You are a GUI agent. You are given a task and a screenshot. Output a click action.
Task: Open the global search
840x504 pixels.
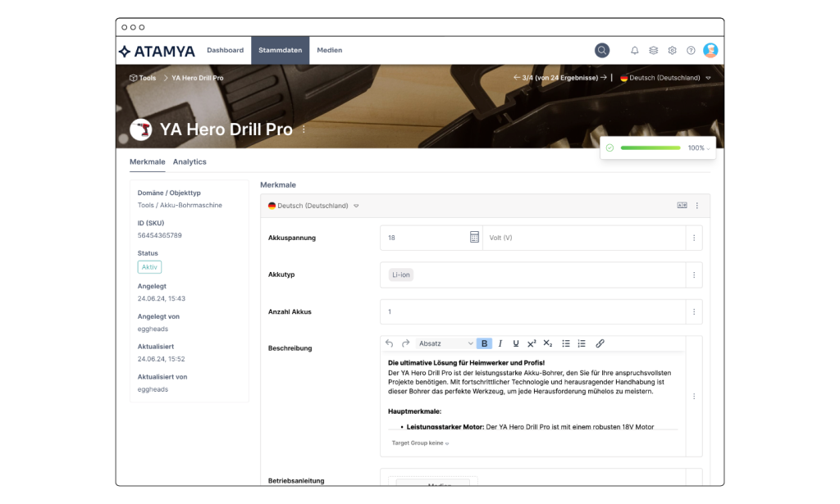click(x=601, y=50)
